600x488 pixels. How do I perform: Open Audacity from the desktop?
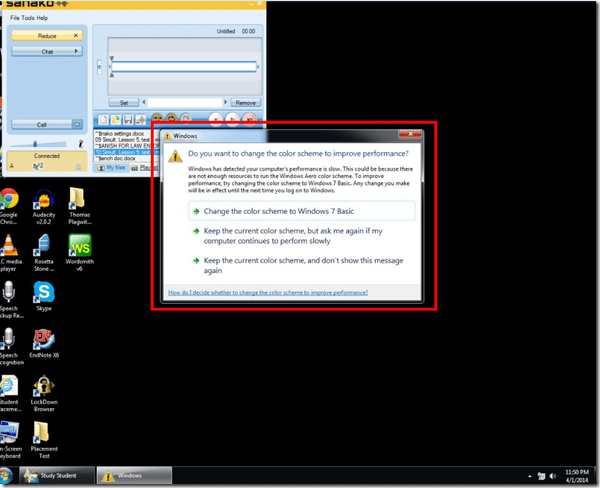tap(43, 200)
